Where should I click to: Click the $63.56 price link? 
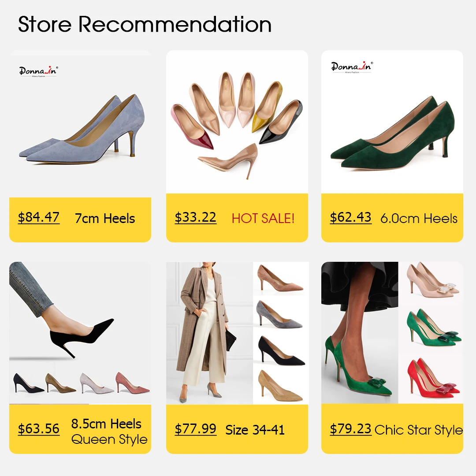(x=38, y=429)
